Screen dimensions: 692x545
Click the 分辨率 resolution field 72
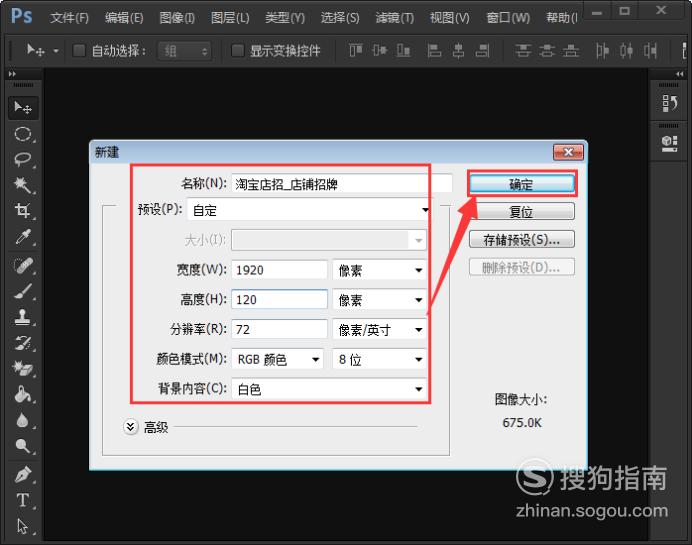[x=279, y=330]
